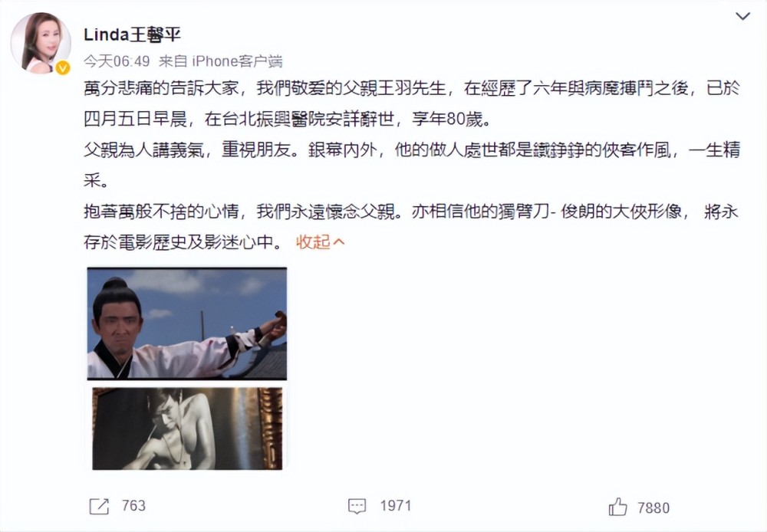Image resolution: width=767 pixels, height=532 pixels.
Task: Click the gold verified badge on avatar
Action: click(63, 67)
